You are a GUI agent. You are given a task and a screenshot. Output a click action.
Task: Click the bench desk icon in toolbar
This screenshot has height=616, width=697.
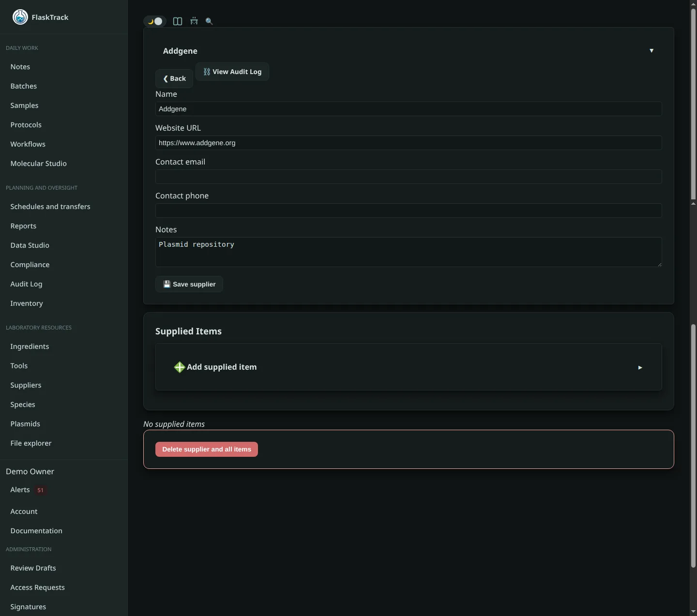point(194,21)
